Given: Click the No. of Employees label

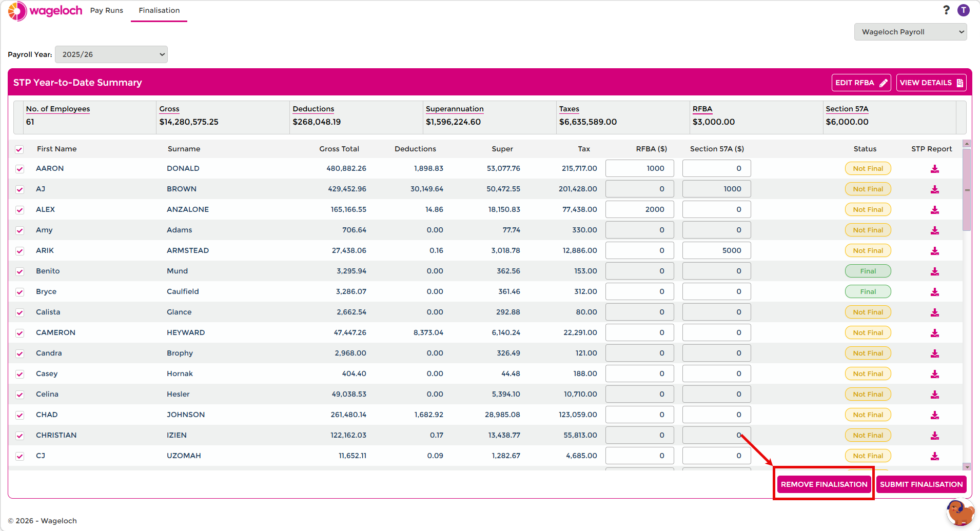Looking at the screenshot, I should pyautogui.click(x=58, y=109).
